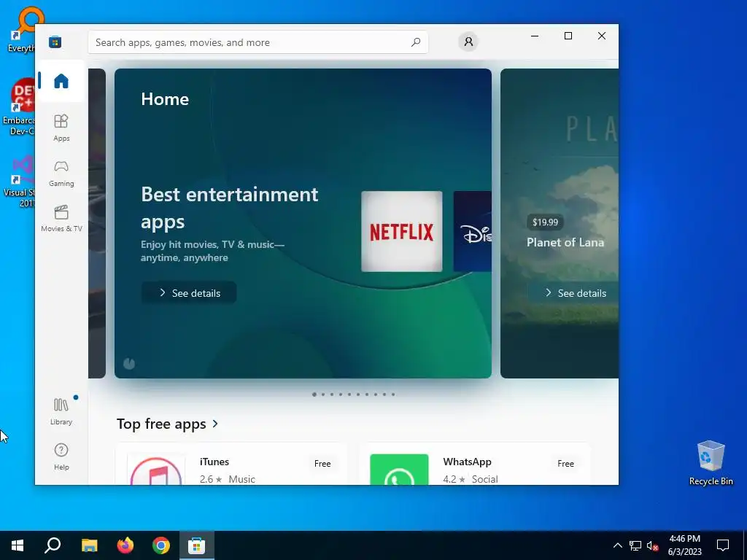Click the Microsoft Store logo in title bar

[55, 42]
